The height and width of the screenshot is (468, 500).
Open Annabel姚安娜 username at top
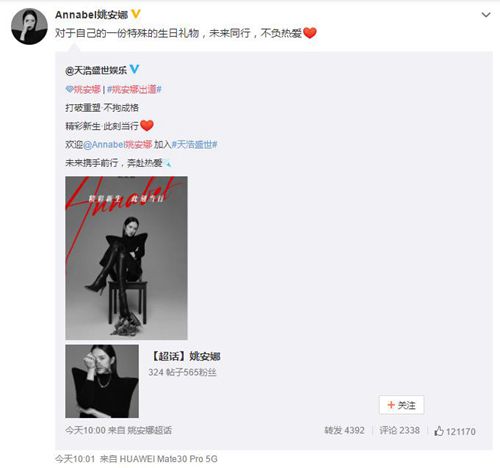[91, 15]
